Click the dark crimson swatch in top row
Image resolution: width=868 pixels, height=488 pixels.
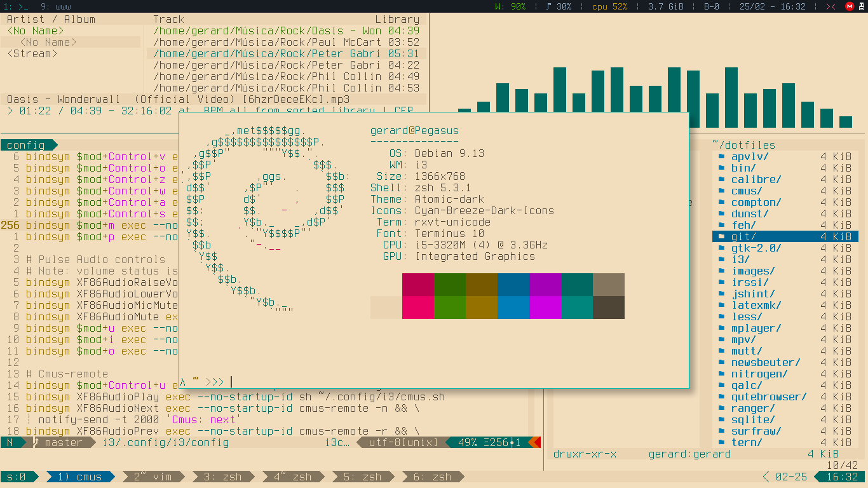418,285
